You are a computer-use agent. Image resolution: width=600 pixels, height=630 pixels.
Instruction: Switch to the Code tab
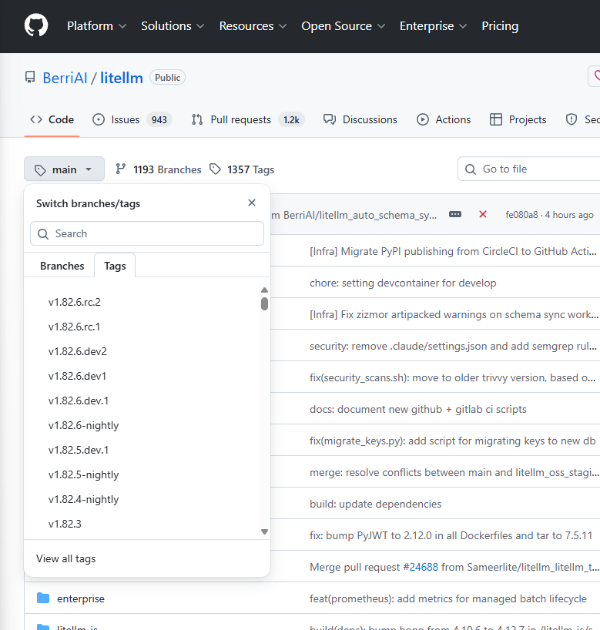[52, 120]
